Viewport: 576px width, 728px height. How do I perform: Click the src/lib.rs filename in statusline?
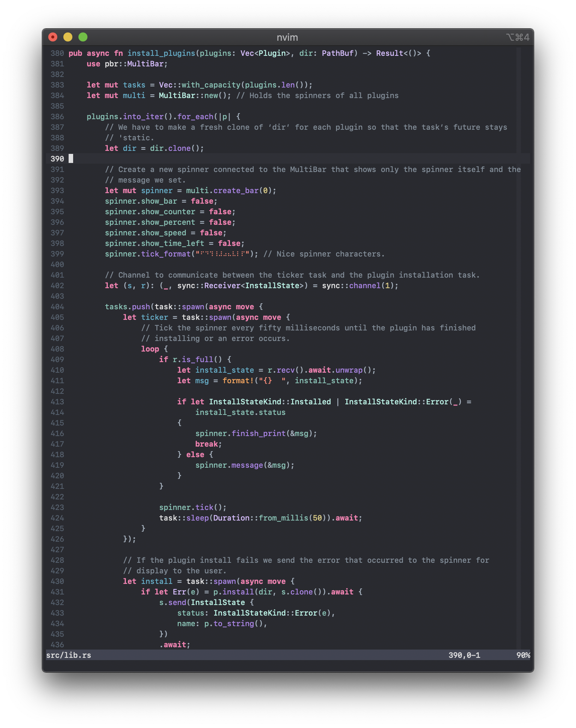coord(69,655)
